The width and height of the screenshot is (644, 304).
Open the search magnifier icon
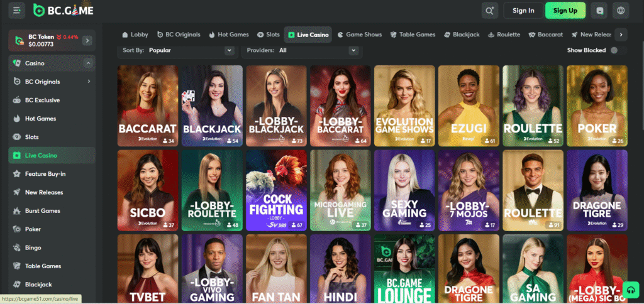tap(490, 11)
